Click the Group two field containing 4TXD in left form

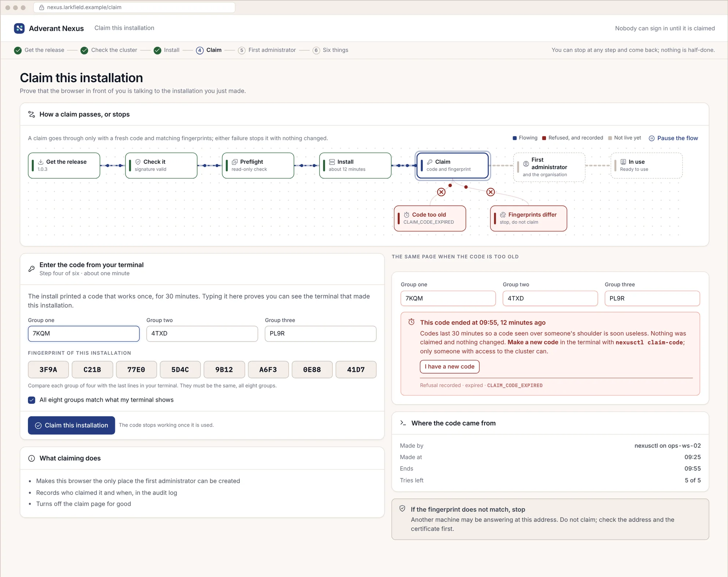pyautogui.click(x=202, y=334)
